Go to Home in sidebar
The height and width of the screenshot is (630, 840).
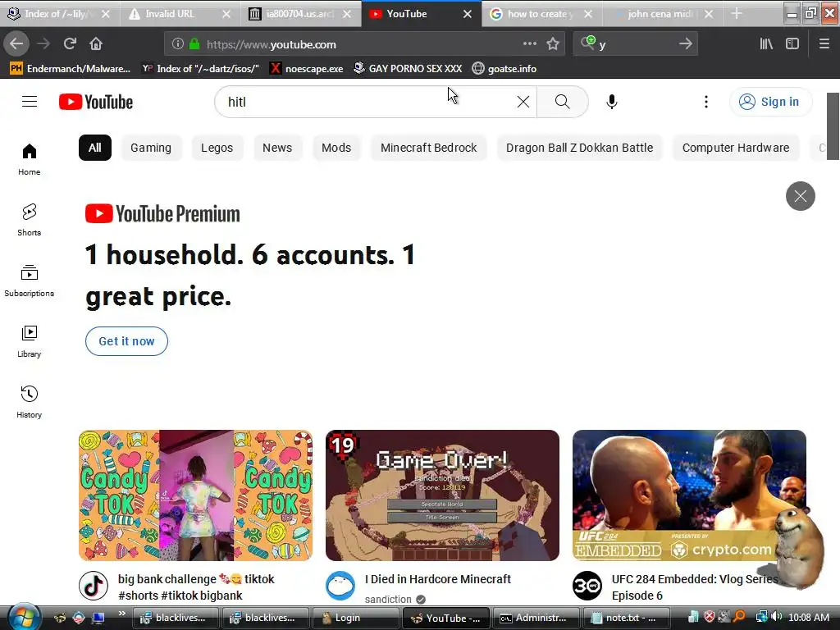point(30,159)
